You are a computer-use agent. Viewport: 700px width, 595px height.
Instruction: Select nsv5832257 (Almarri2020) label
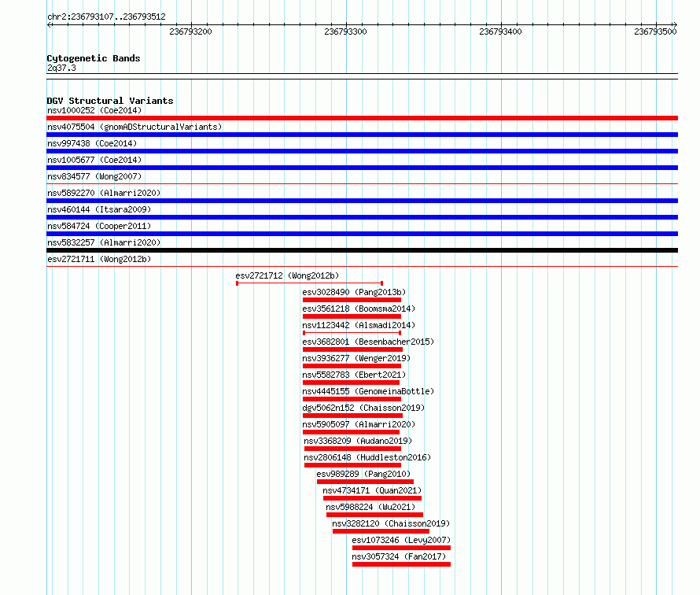[104, 242]
